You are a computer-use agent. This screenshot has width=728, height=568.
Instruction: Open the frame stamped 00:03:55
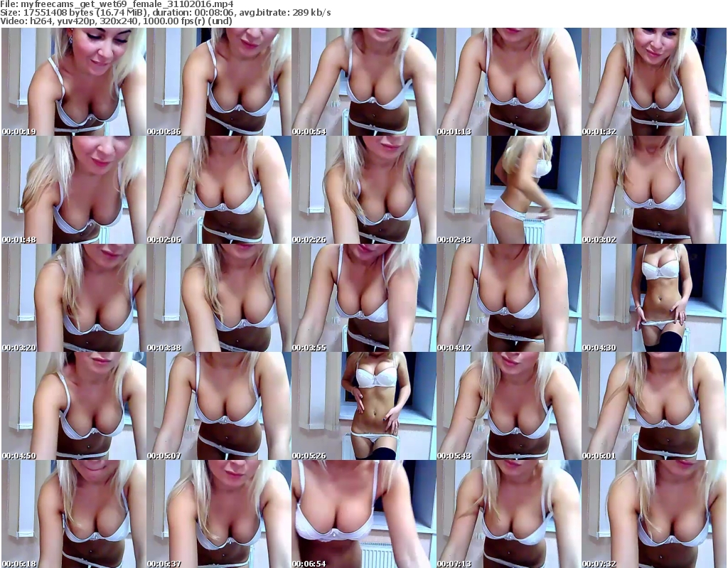coord(363,298)
